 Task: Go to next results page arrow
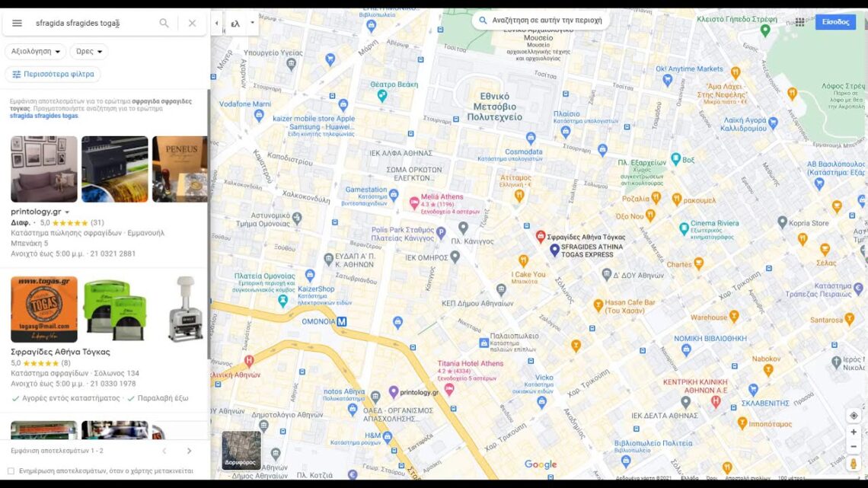tap(190, 451)
